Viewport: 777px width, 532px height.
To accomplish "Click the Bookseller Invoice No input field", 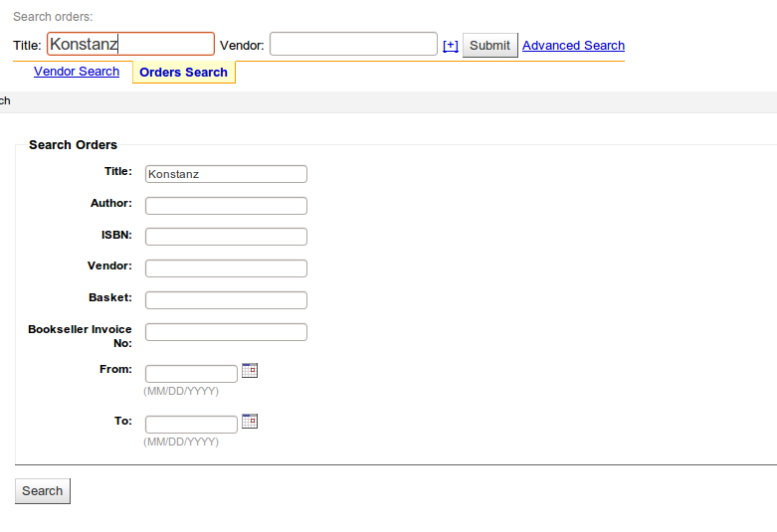I will (x=226, y=332).
